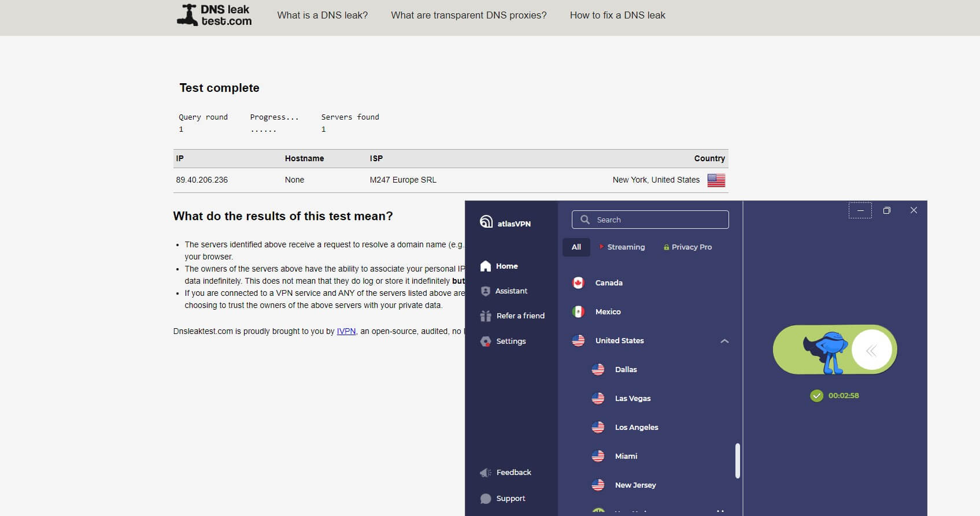The width and height of the screenshot is (980, 516).
Task: Minimize the atlasVPN window
Action: (x=860, y=210)
